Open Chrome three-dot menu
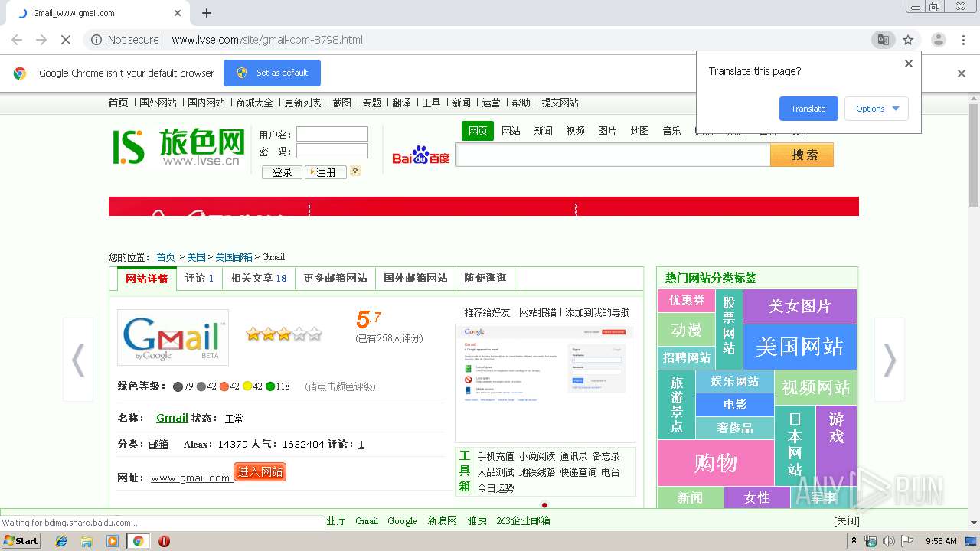Screen dimensions: 980x551 (963, 40)
